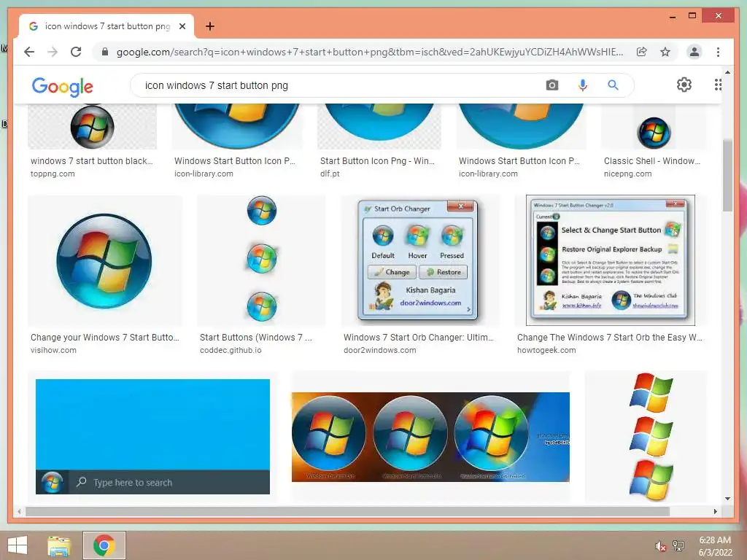Open the visihow.com large orb image
The height and width of the screenshot is (560, 747).
coord(105,260)
